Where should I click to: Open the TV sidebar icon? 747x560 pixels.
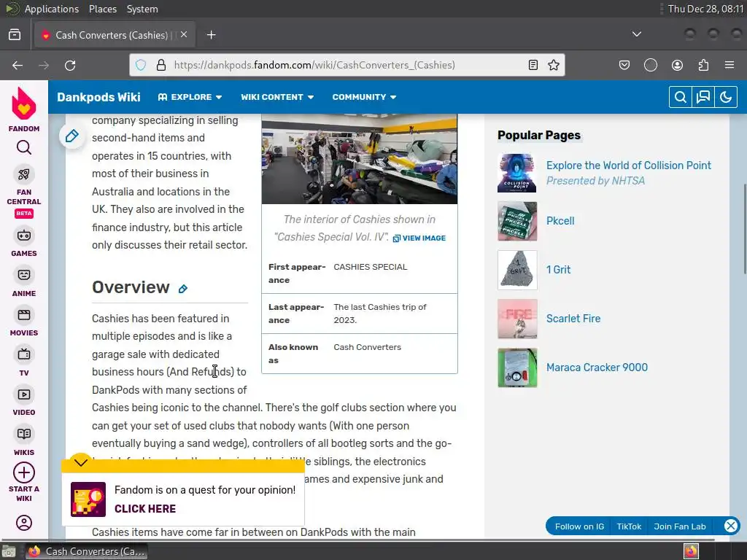(x=24, y=354)
